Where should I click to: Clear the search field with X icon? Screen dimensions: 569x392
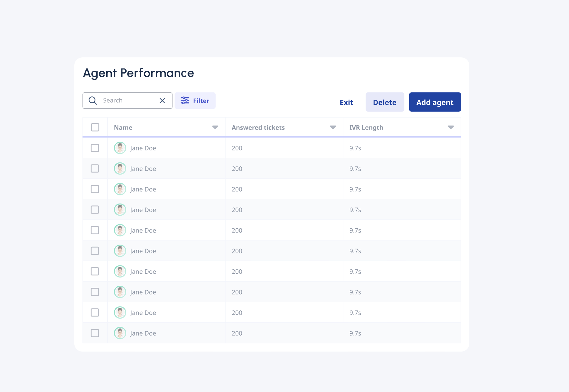(162, 101)
